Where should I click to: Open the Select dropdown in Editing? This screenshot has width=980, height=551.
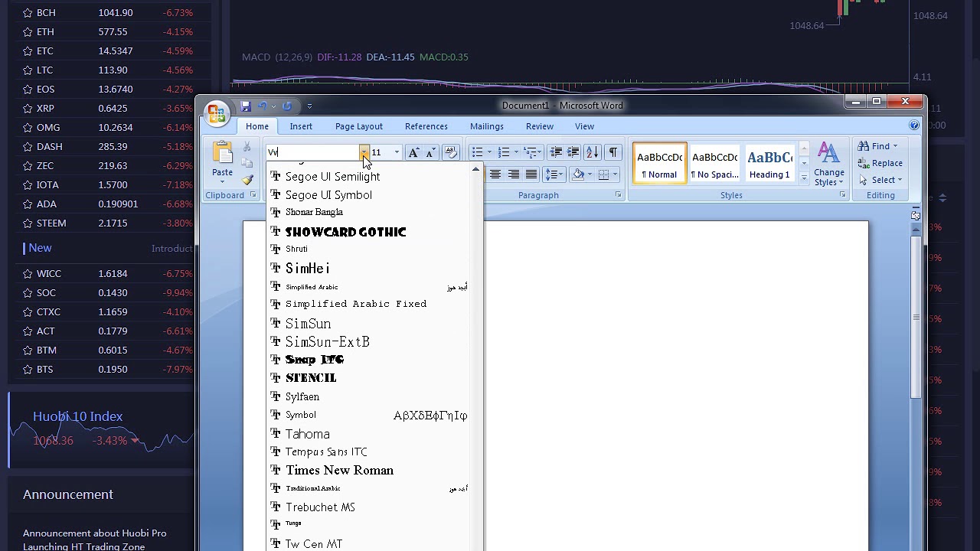coord(900,180)
